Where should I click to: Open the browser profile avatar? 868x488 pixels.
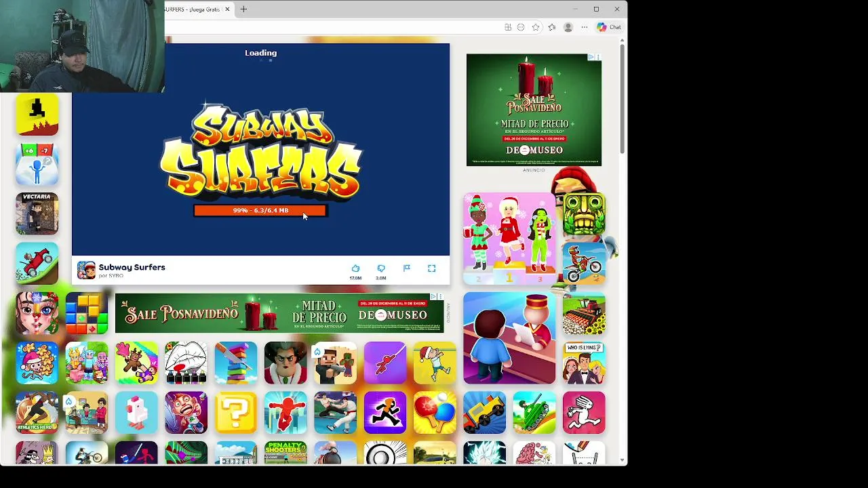pyautogui.click(x=568, y=27)
